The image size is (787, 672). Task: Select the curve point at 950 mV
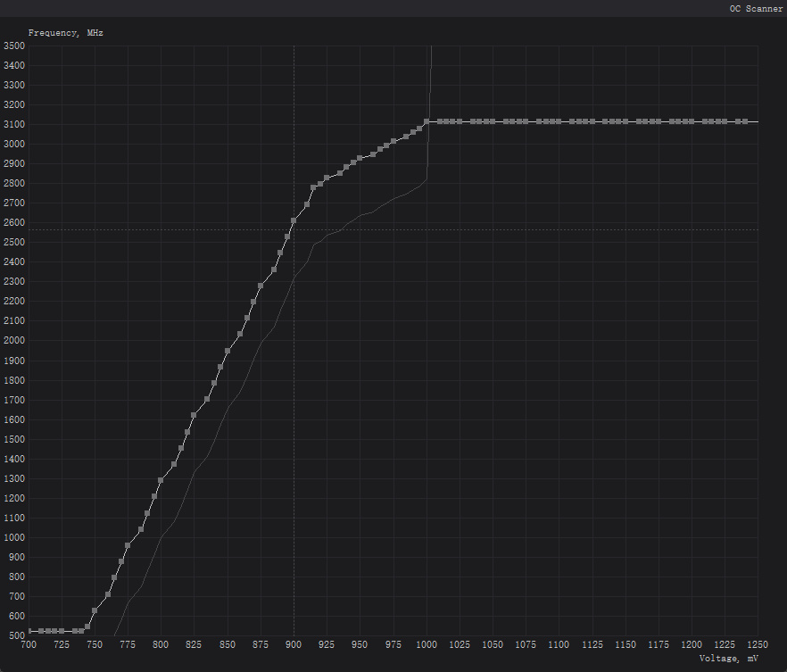click(x=360, y=158)
